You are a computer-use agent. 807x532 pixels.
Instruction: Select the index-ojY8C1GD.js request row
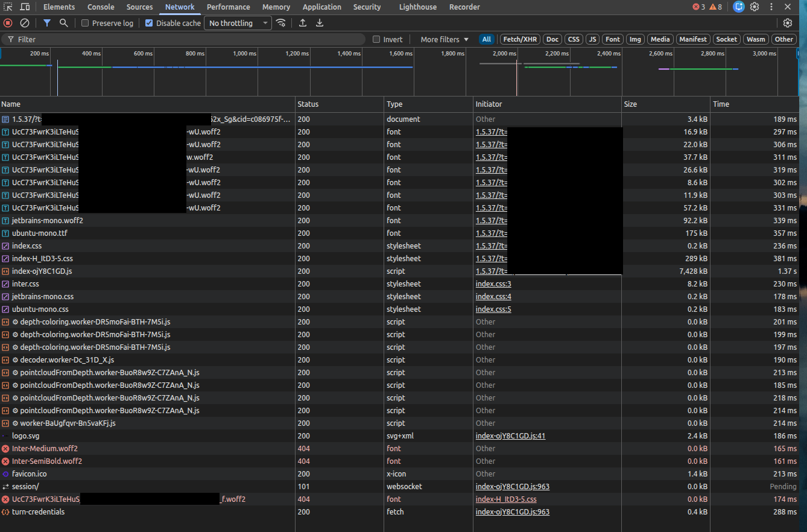pyautogui.click(x=399, y=271)
